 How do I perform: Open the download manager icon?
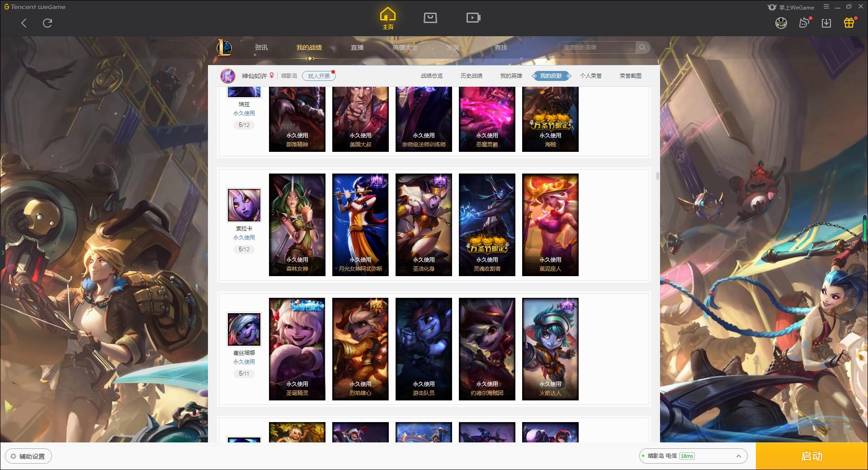pyautogui.click(x=826, y=23)
